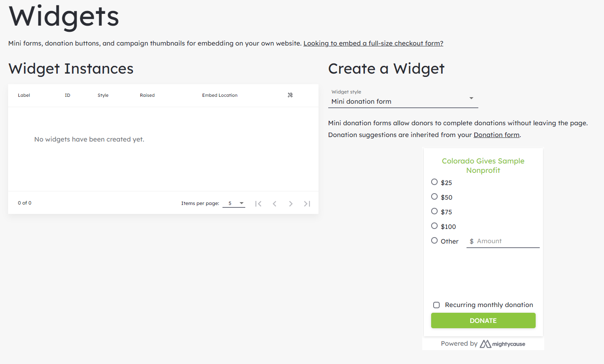Go to next page of widget table
Image resolution: width=604 pixels, height=364 pixels.
click(x=291, y=204)
